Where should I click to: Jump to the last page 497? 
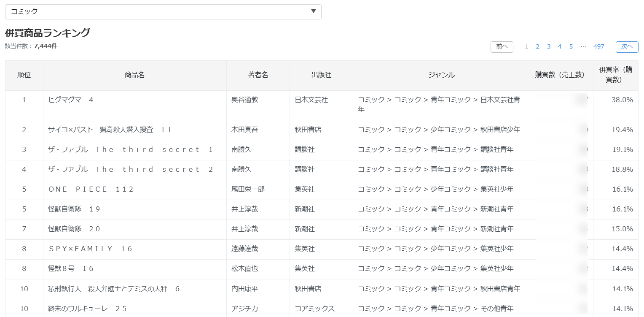coord(598,46)
